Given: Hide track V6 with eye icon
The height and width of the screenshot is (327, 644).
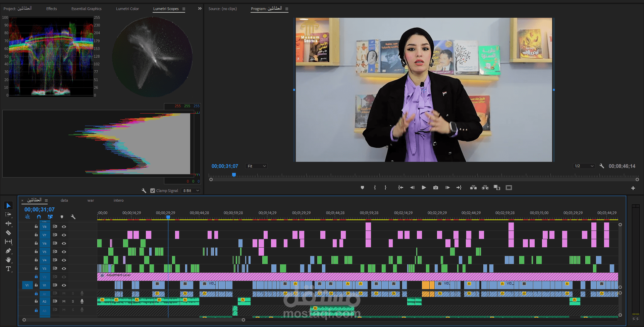Looking at the screenshot, I should coord(64,243).
